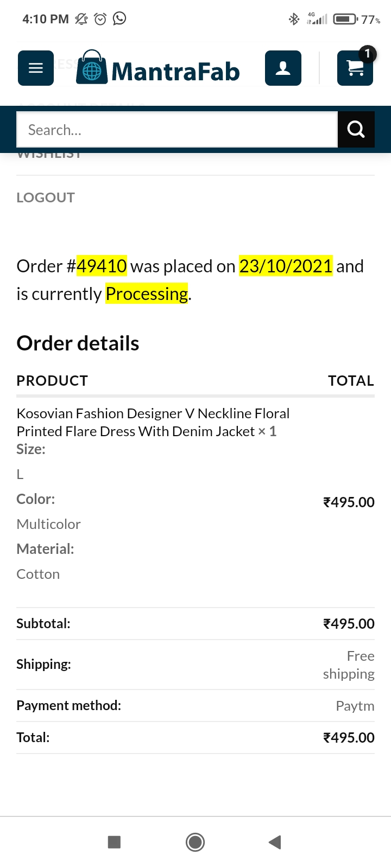Tap the highlighted Processing status
This screenshot has width=391, height=868.
coord(147,294)
